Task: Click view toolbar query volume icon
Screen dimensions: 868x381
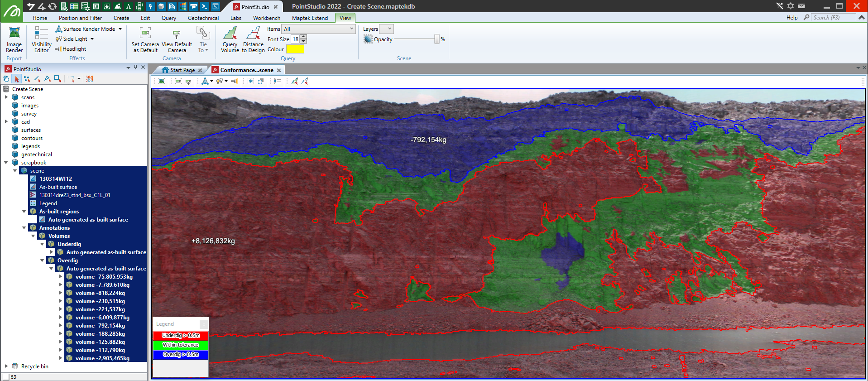Action: point(295,81)
